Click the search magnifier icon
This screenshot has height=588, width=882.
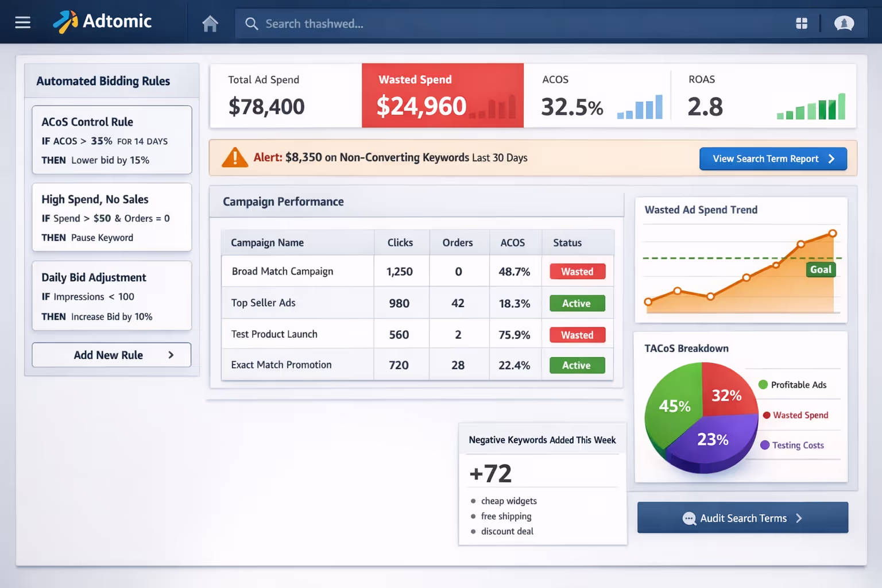click(x=252, y=24)
